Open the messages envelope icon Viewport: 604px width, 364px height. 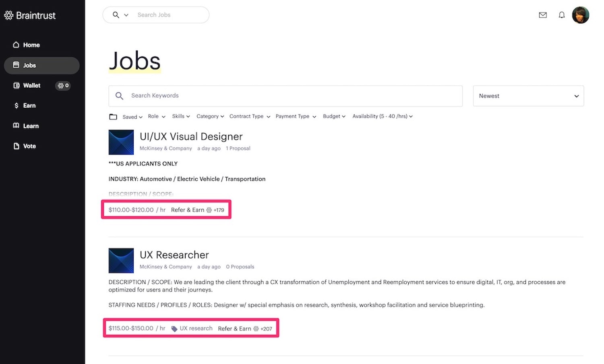coord(542,15)
